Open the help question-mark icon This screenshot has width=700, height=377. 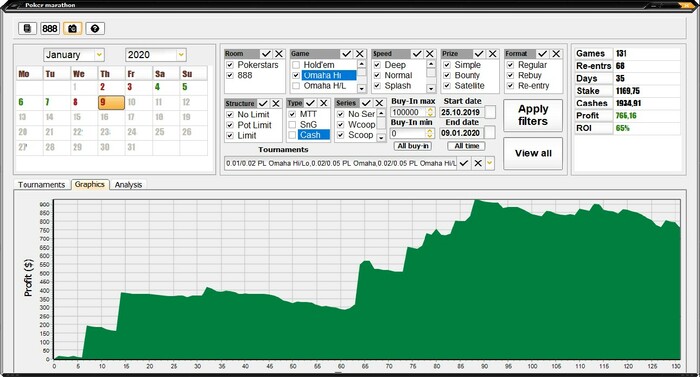click(x=95, y=29)
